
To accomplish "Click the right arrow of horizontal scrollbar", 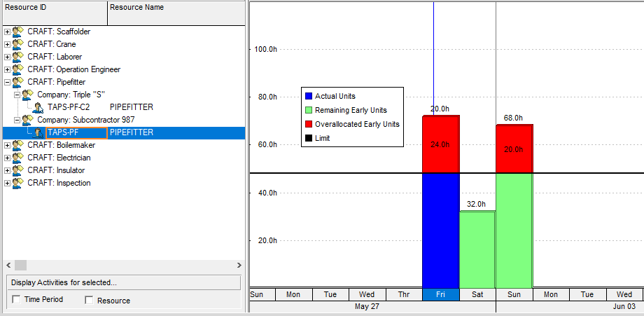I will [x=239, y=266].
